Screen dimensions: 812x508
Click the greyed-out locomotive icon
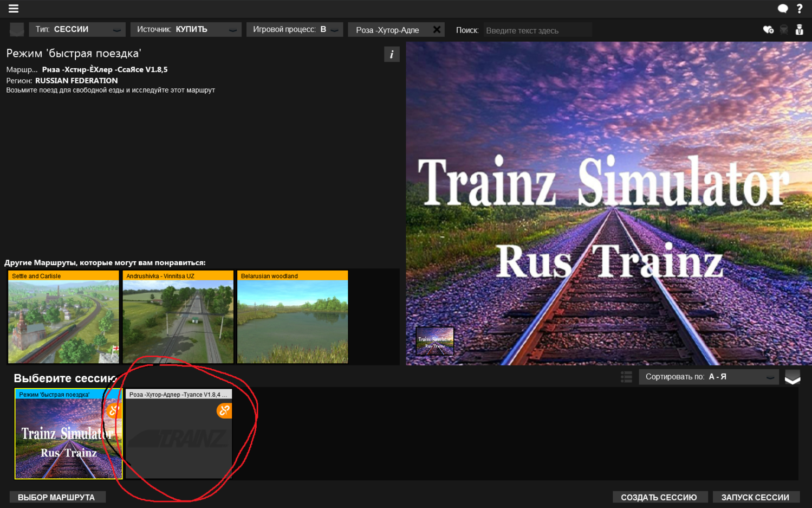[784, 30]
